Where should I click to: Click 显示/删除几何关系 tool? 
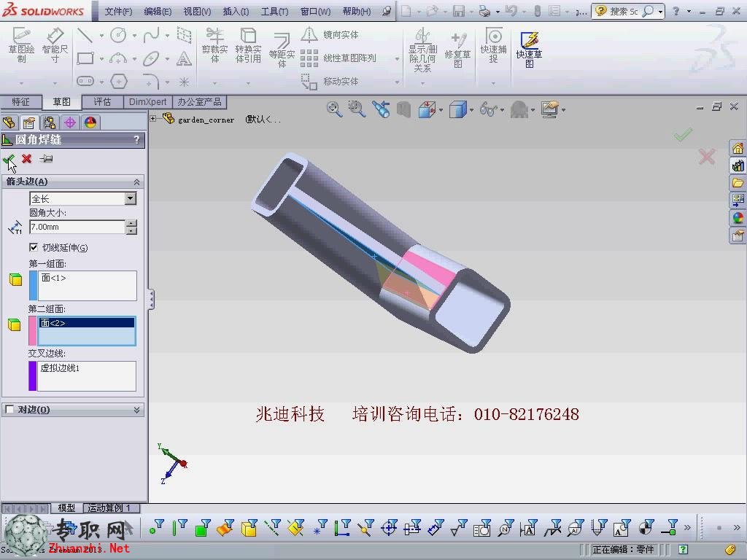(422, 50)
